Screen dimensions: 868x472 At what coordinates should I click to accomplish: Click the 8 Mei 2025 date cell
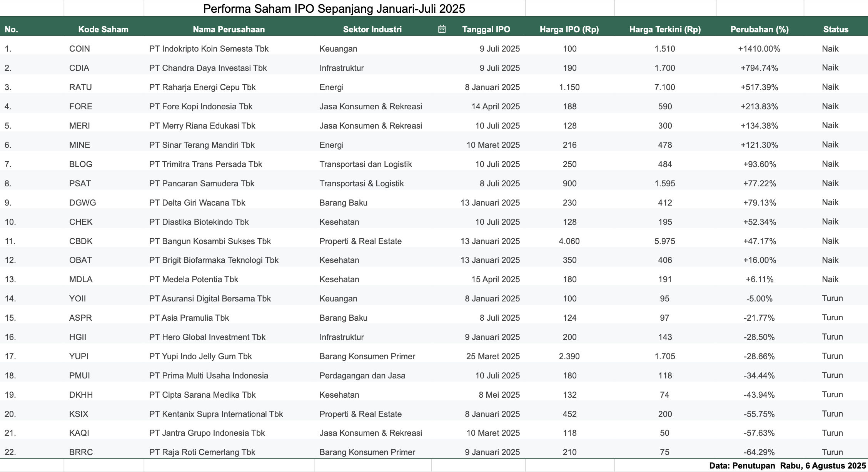499,395
